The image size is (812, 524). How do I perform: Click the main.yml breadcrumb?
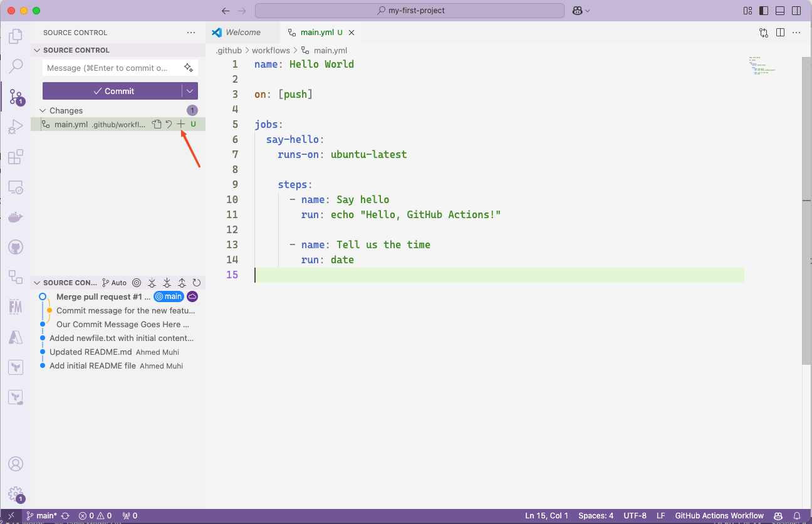tap(330, 50)
